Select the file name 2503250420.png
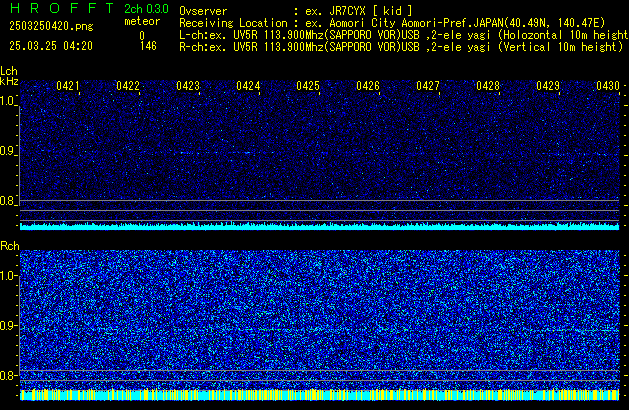629x410 pixels. (x=51, y=26)
